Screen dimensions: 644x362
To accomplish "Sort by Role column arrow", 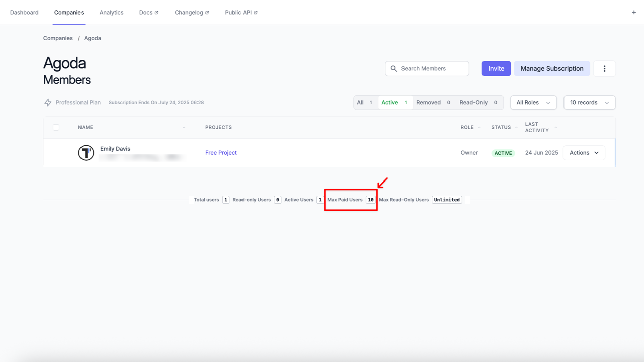I will click(x=479, y=128).
